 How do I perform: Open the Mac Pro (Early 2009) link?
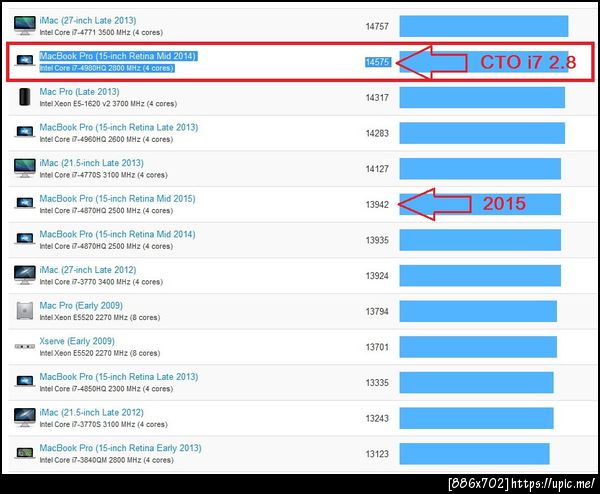click(x=81, y=305)
